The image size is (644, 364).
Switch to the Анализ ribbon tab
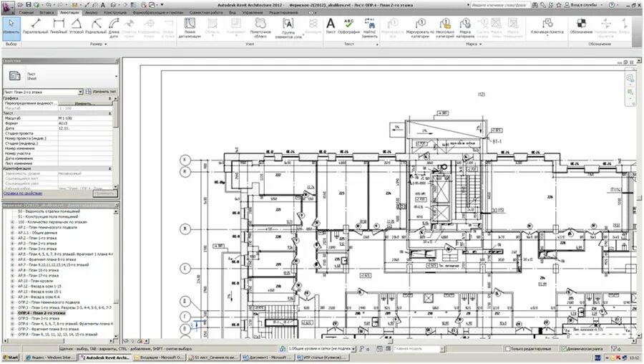pyautogui.click(x=91, y=13)
